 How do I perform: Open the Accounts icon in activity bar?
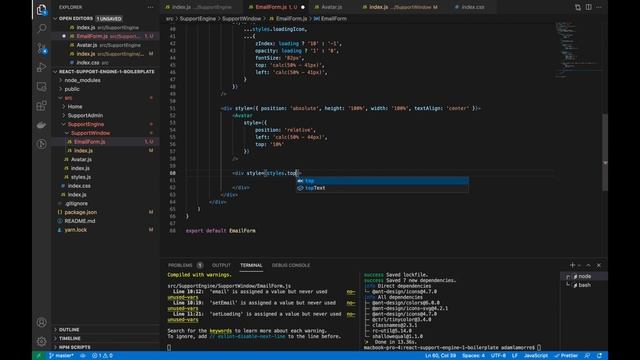(x=42, y=322)
